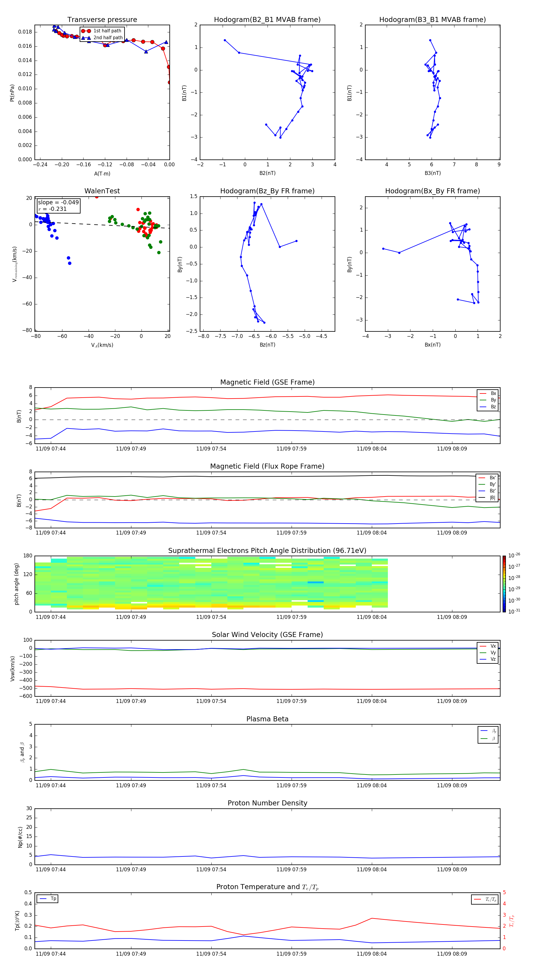
Task: Select the 'r = -0.231' annotation
Action: [53, 209]
